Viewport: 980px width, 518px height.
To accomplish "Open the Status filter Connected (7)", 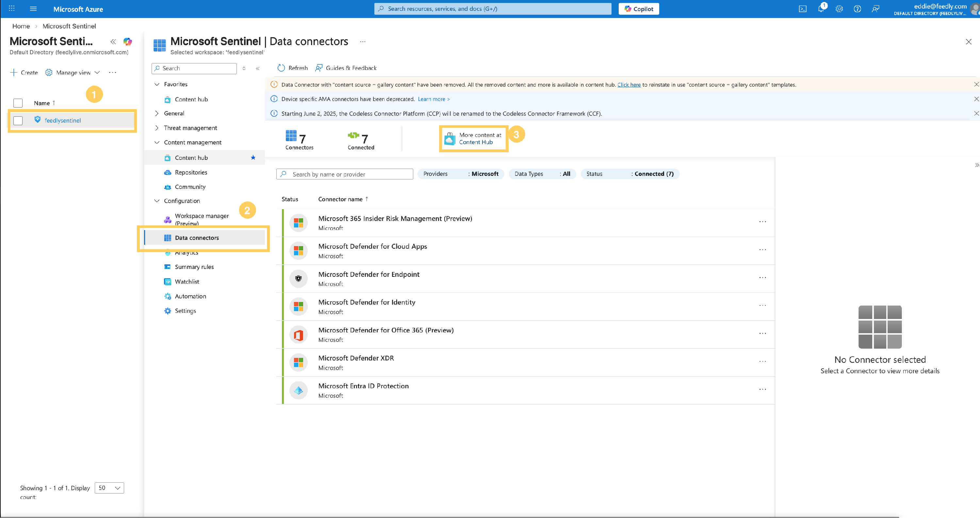I will tap(629, 174).
